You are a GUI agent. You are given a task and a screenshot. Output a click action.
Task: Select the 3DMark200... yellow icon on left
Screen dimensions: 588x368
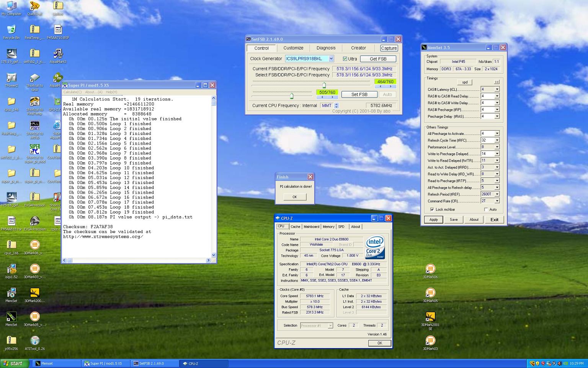[x=35, y=295]
